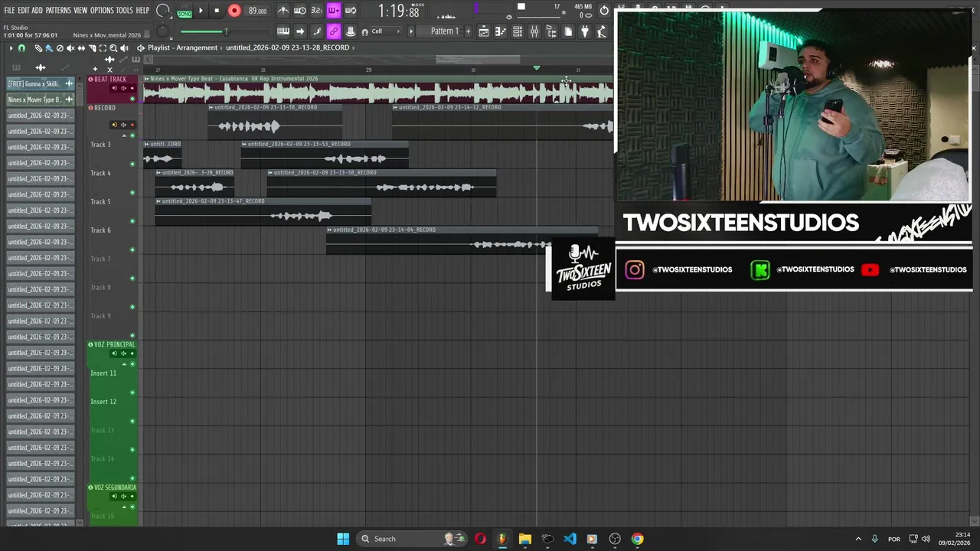Open the HELP menu
The image size is (980, 551).
[142, 10]
